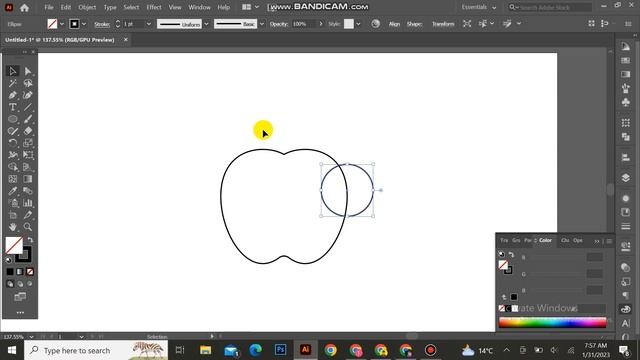Switch to the Color panel tab
Viewport: 640px width, 360px height.
[545, 240]
